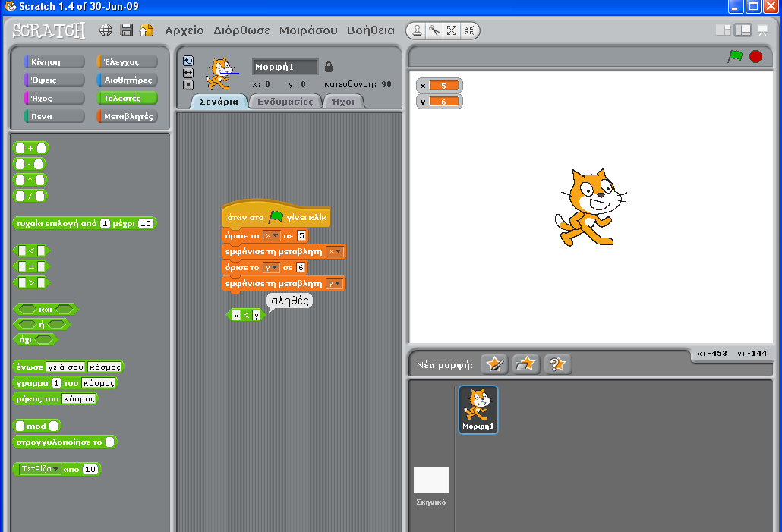Click the share project icon
The width and height of the screenshot is (782, 532).
click(x=147, y=30)
